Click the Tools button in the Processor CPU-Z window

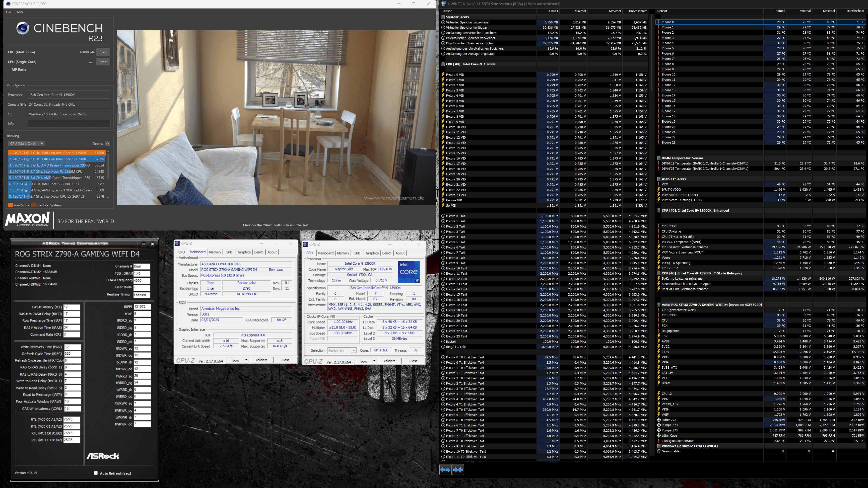[x=363, y=361]
